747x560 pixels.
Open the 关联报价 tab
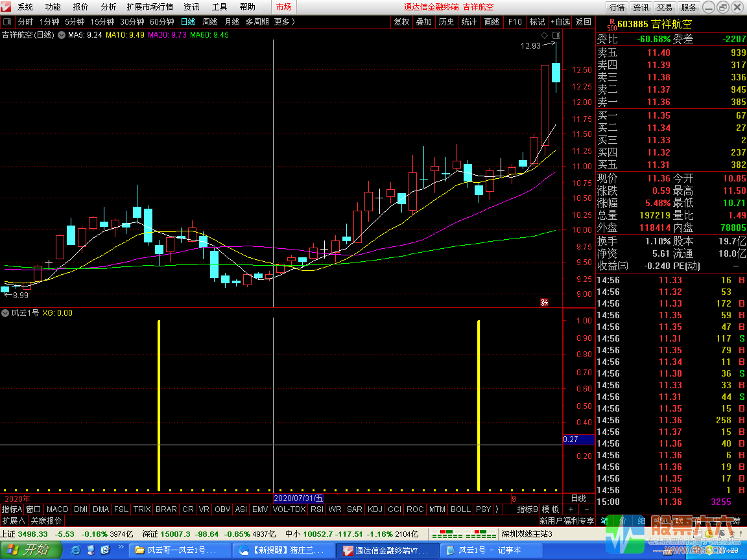pyautogui.click(x=46, y=520)
